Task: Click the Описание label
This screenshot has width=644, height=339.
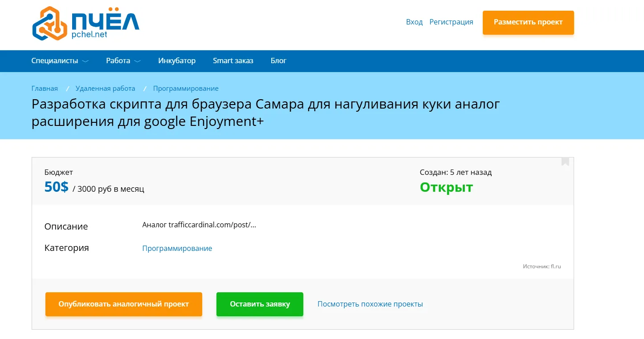Action: 66,226
